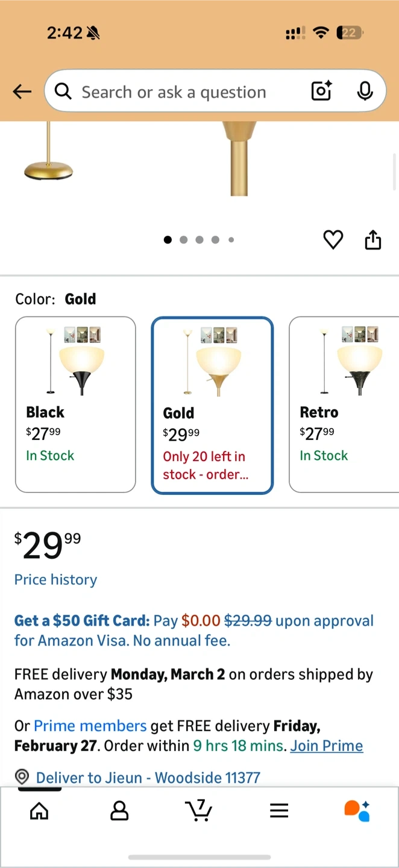Open Price history link

pyautogui.click(x=55, y=580)
